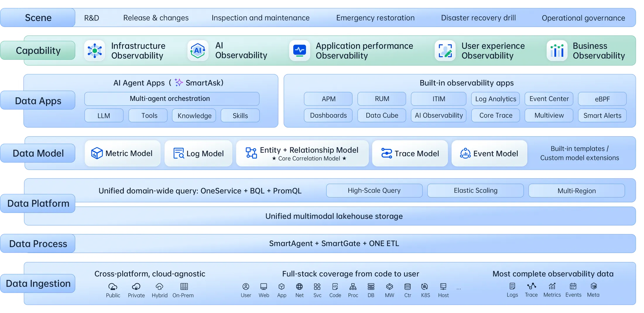Click the K8S icon

[424, 286]
